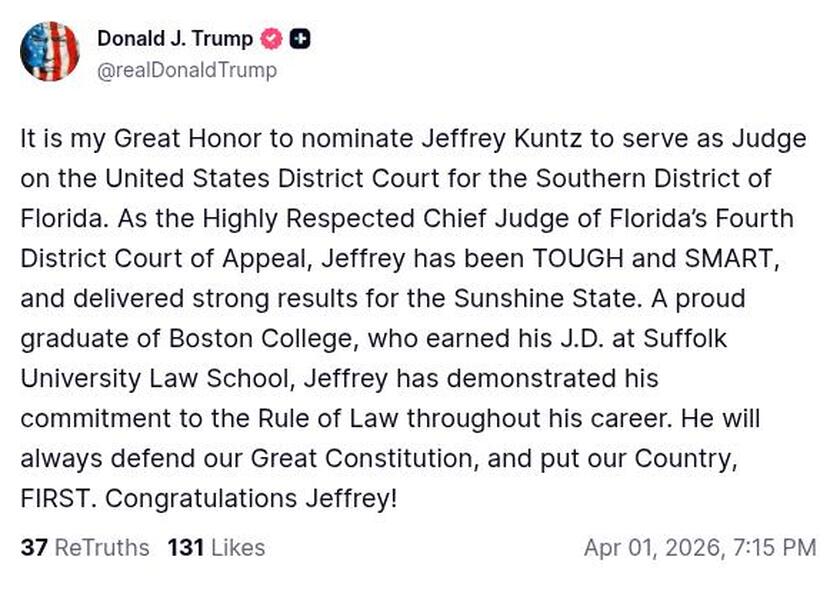This screenshot has height=590, width=840.
Task: Click 'Suffolk' in the post text
Action: click(x=691, y=339)
